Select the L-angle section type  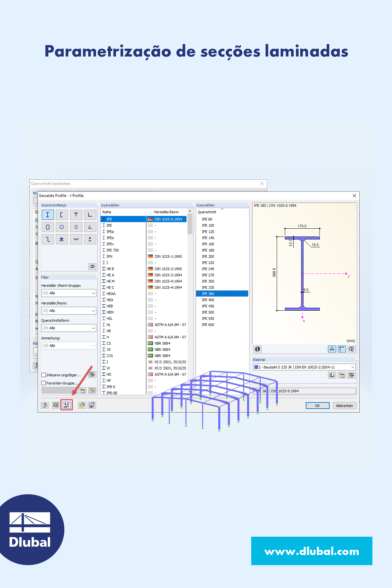[x=90, y=215]
